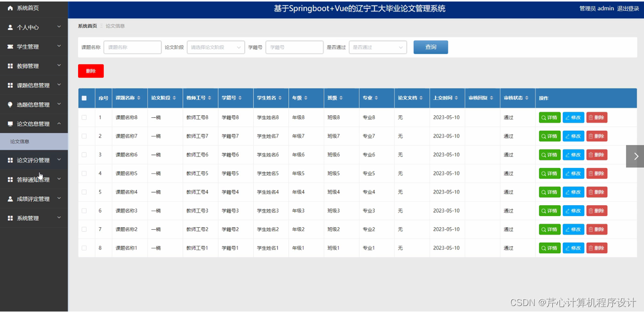Click the right arrow on the slide edge
Image resolution: width=644 pixels, height=312 pixels.
click(x=635, y=156)
